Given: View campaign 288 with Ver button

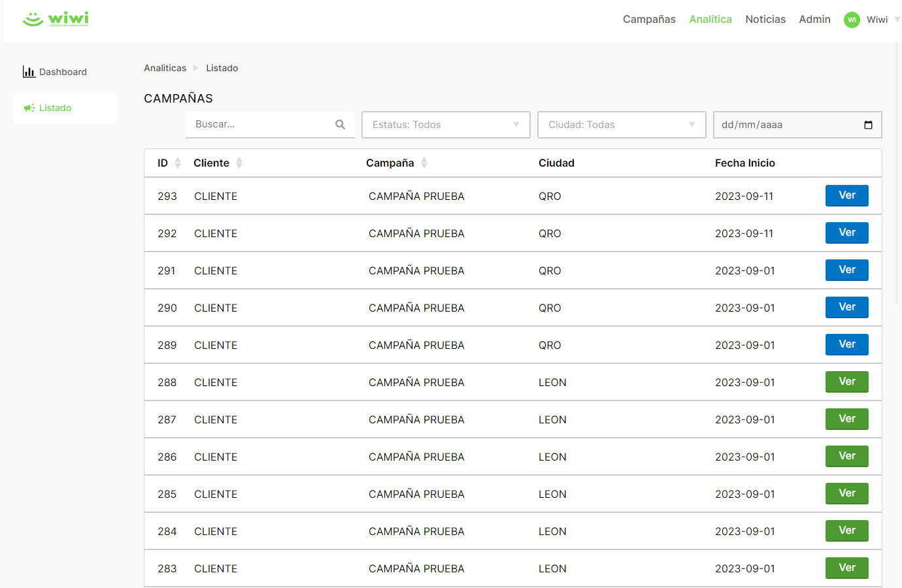Looking at the screenshot, I should click(x=847, y=382).
